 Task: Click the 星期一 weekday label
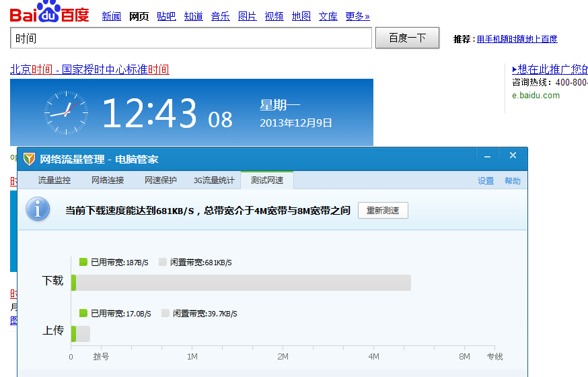coord(280,105)
